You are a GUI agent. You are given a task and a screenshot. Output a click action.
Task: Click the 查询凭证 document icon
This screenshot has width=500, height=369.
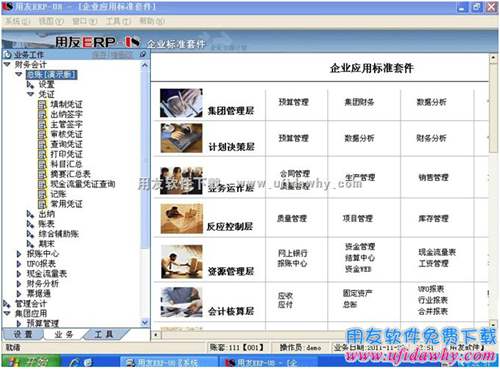pyautogui.click(x=42, y=144)
